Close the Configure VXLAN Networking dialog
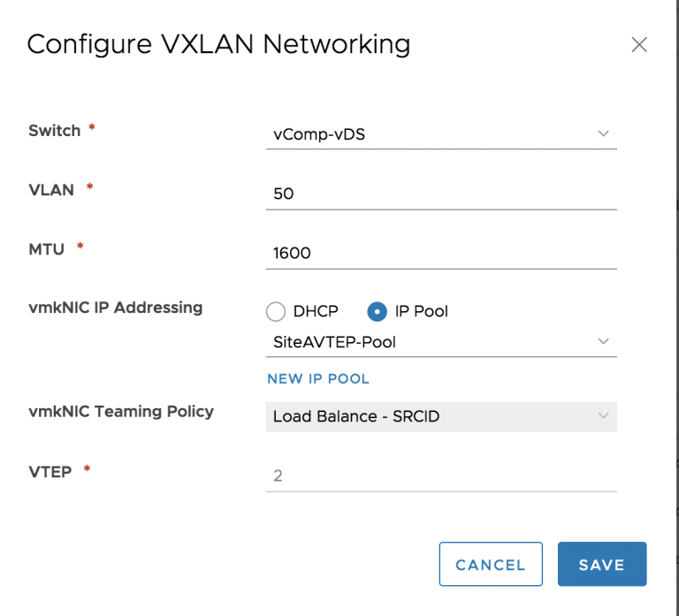 639,45
